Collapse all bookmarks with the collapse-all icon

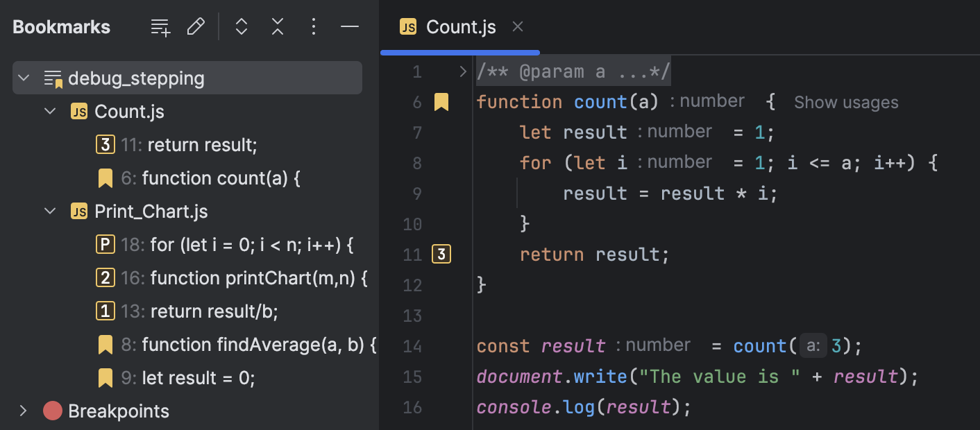[278, 26]
